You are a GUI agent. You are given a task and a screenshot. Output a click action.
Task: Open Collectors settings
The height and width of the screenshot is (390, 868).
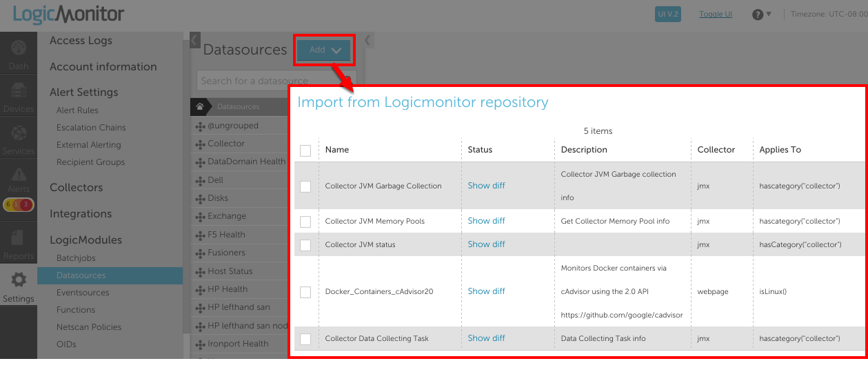pos(76,188)
